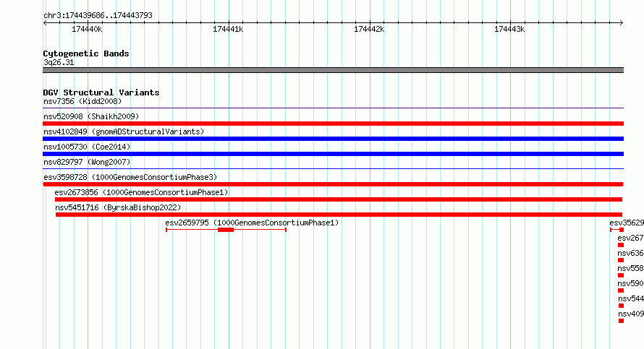The width and height of the screenshot is (644, 349).
Task: Open esv3598728 (1000GenomesConsortiumPhase3) label
Action: pyautogui.click(x=130, y=177)
